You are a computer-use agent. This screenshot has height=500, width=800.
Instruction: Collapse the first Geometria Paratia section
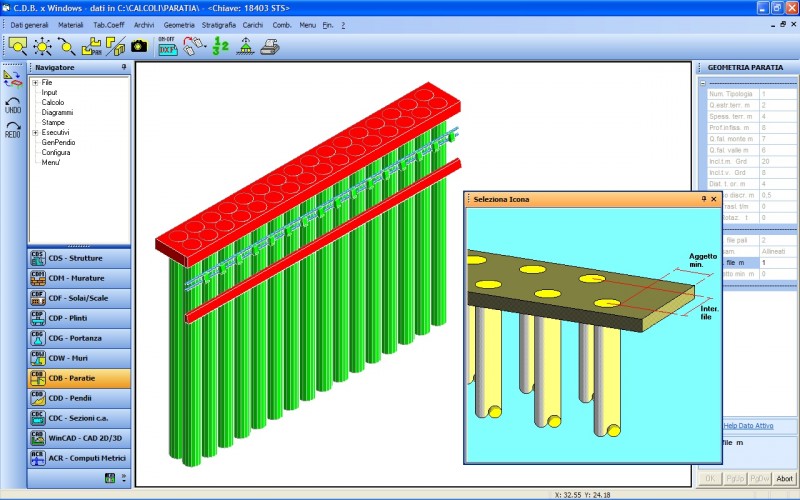(x=703, y=82)
